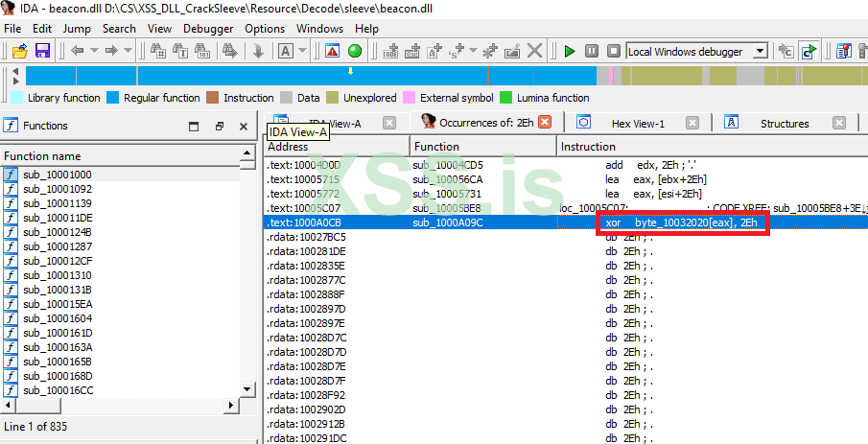Screen dimensions: 868x444
Task: Click the Functions list horizontal scroll-right arrow
Action: [x=231, y=406]
